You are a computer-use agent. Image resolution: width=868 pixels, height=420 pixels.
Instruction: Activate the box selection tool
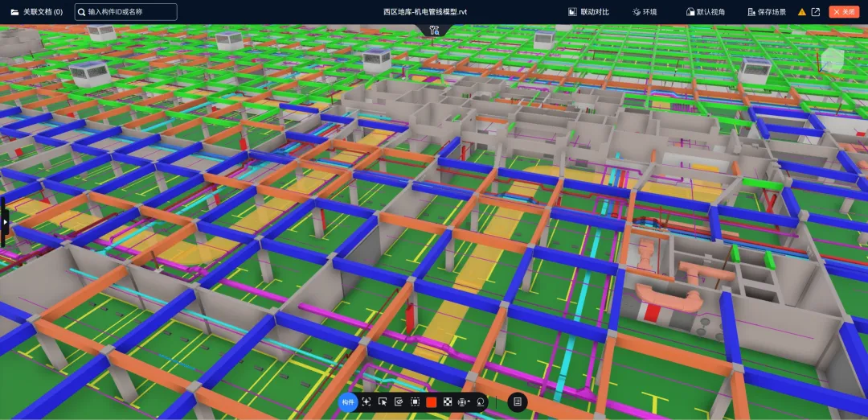click(415, 401)
